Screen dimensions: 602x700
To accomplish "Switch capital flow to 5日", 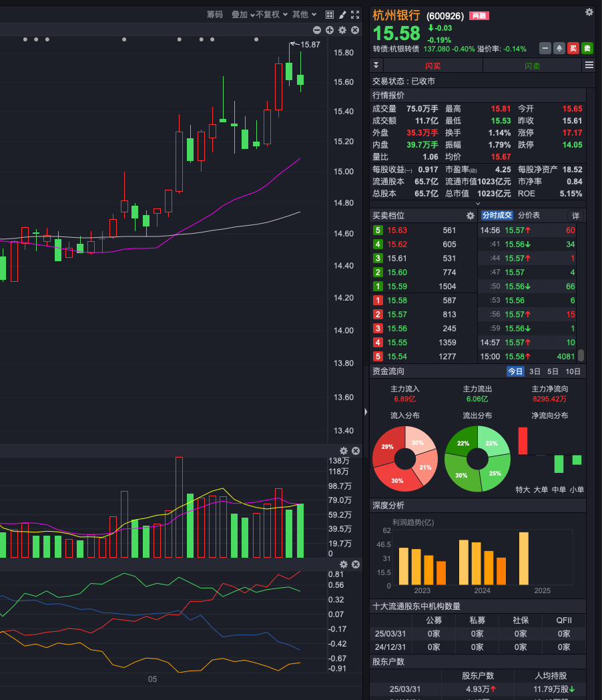I will (553, 371).
